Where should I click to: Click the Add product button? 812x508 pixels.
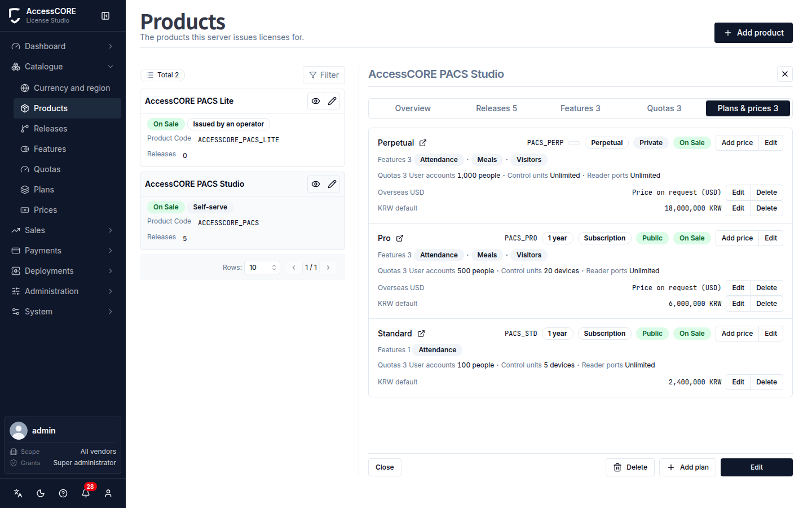(x=753, y=33)
